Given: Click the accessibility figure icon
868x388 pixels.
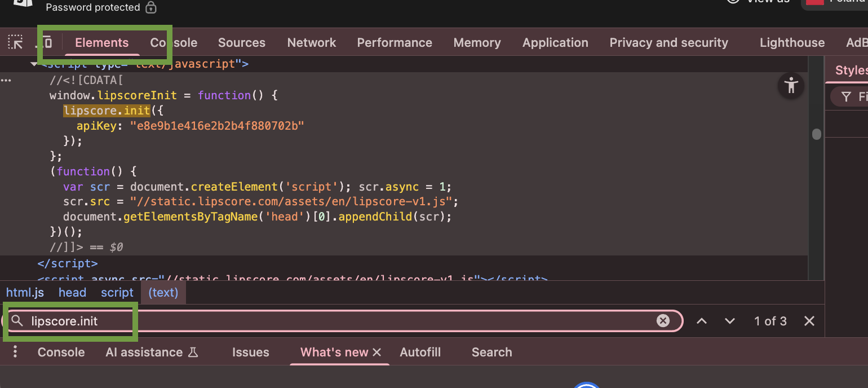Looking at the screenshot, I should pos(791,86).
